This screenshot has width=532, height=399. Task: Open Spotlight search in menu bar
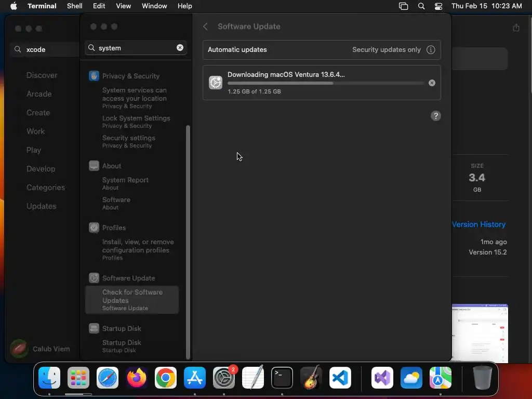(421, 6)
